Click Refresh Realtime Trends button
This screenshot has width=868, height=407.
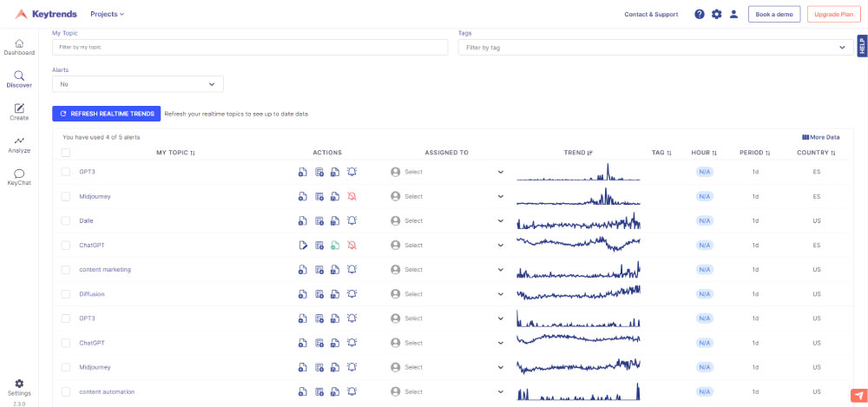pyautogui.click(x=106, y=114)
